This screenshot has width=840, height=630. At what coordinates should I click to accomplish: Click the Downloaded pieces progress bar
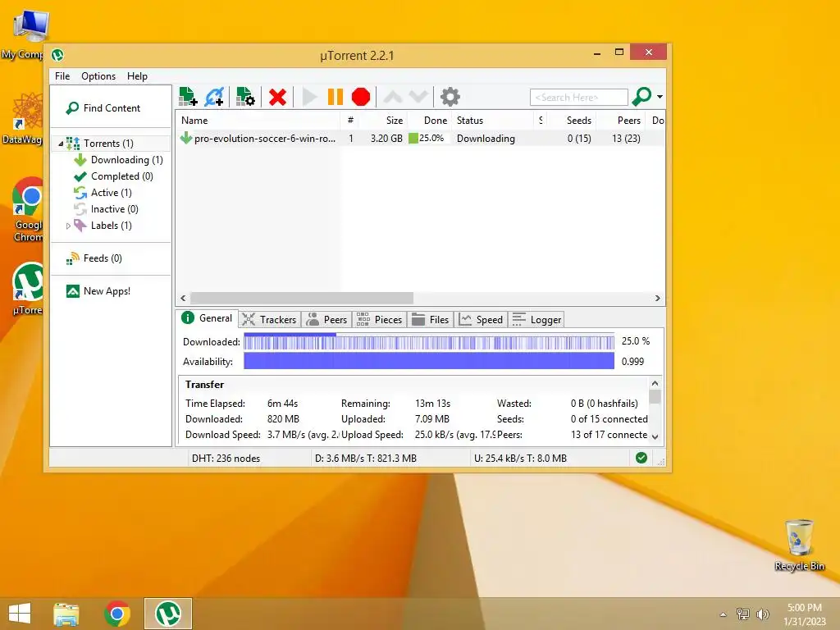pyautogui.click(x=429, y=342)
